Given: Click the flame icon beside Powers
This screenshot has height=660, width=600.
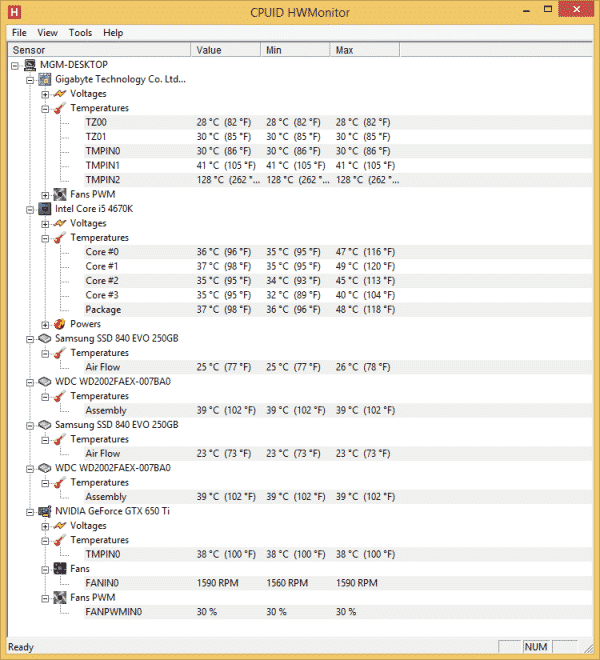Looking at the screenshot, I should pos(60,324).
